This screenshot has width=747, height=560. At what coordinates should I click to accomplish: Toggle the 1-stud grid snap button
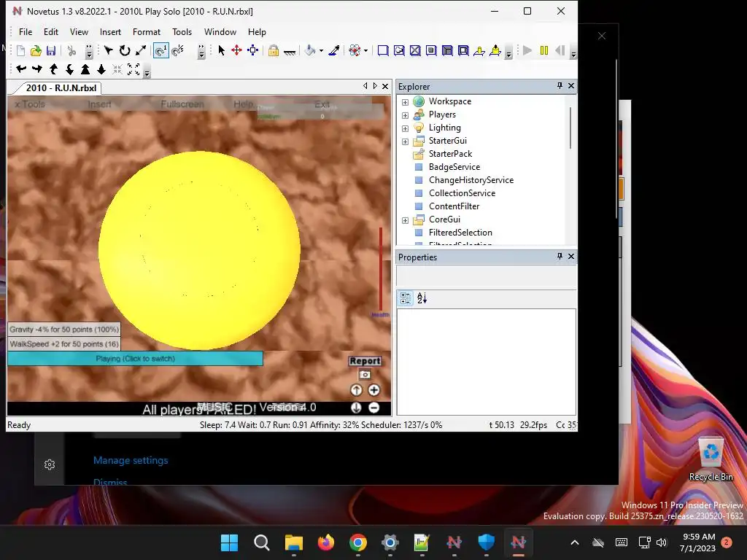coord(161,50)
